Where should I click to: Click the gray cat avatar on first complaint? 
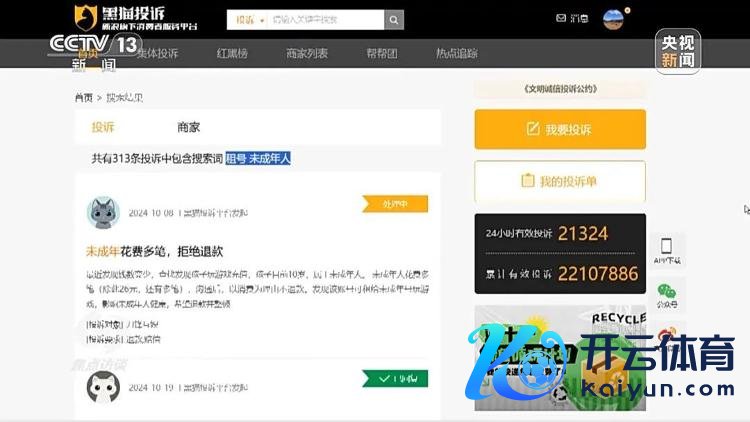104,212
